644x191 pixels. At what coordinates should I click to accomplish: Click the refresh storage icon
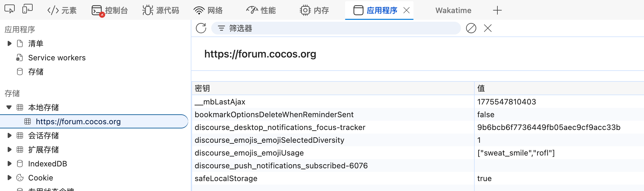tap(201, 28)
